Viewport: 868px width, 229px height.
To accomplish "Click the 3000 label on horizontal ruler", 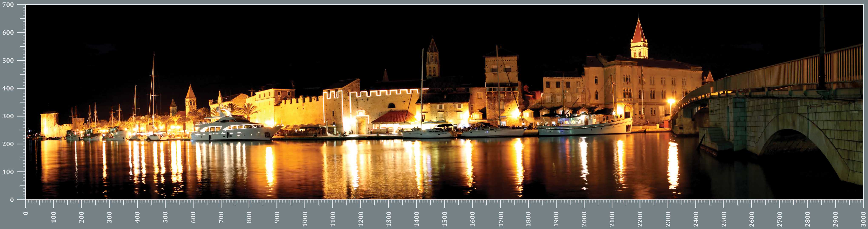I will pos(863,219).
